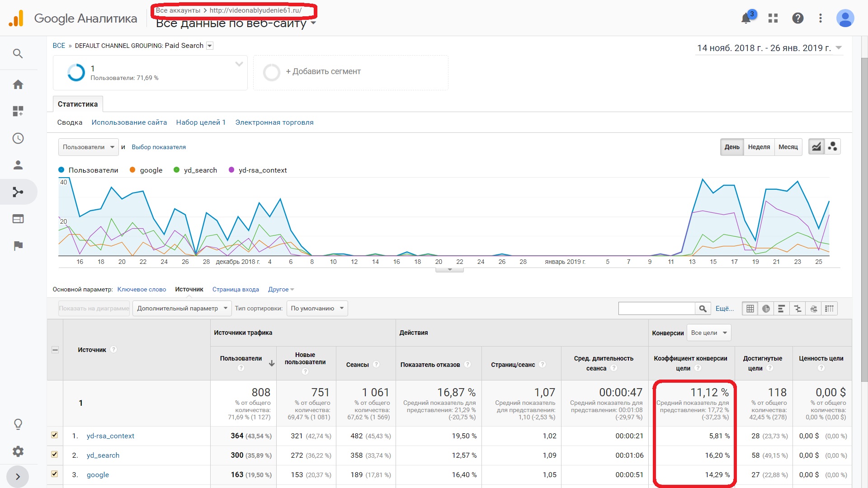
Task: Uncheck the yd_search row checkbox
Action: 54,455
